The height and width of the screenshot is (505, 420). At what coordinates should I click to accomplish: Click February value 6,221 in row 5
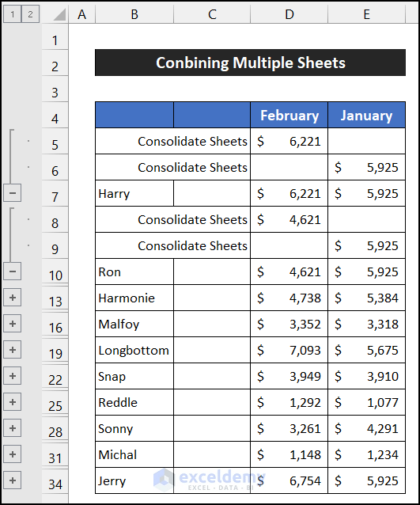pos(289,141)
